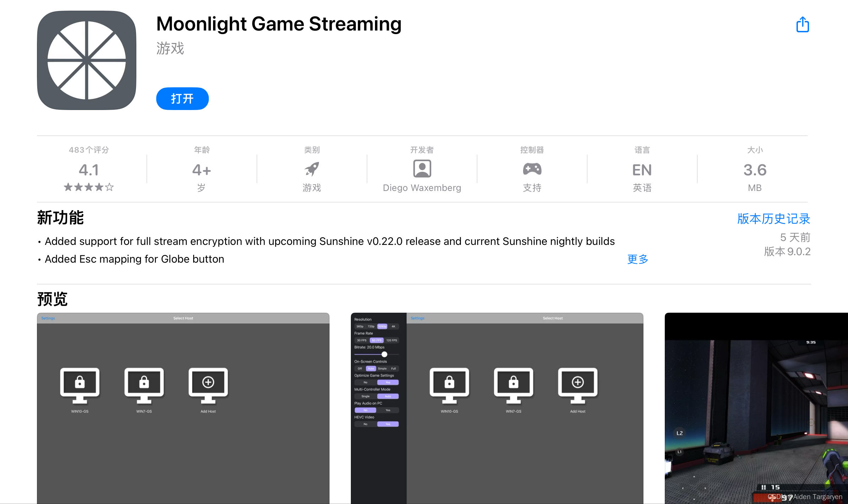Open 版本历史记录 version history link
Viewport: 848px width, 504px height.
[774, 219]
